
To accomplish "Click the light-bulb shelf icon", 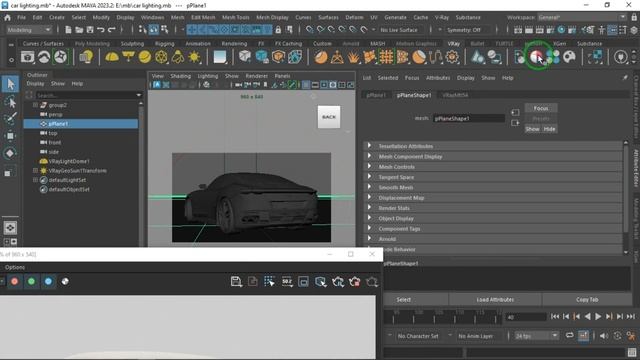I will pos(86,57).
